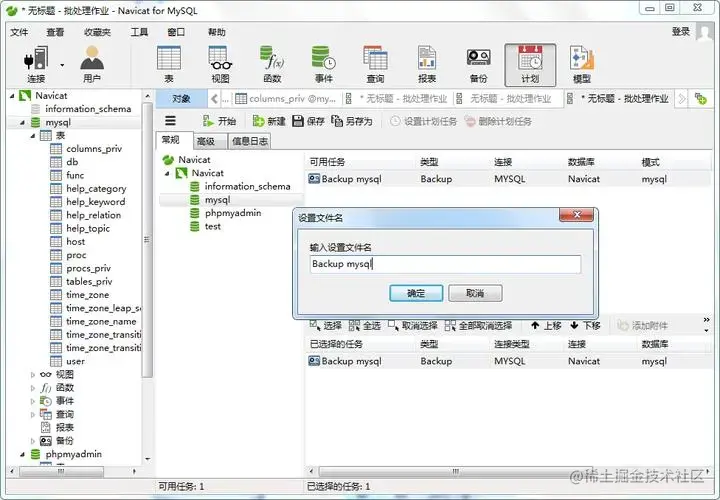Create new batch job with 新建
720x500 pixels.
pyautogui.click(x=269, y=121)
